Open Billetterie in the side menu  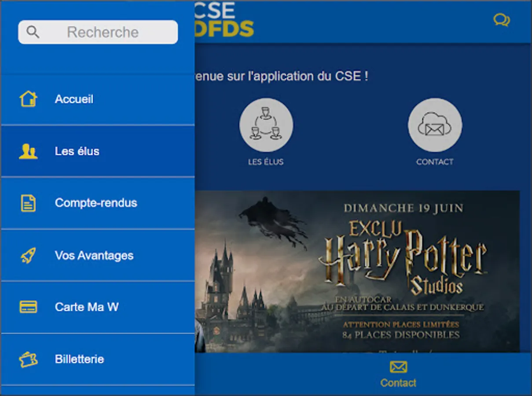tap(98, 359)
